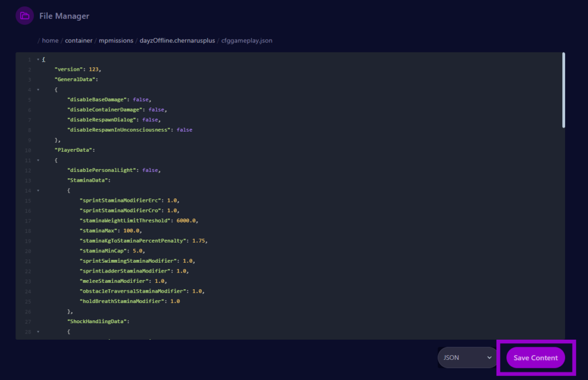Viewport: 588px width, 380px height.
Task: Click the cfggameplay.json breadcrumb file name
Action: point(248,41)
